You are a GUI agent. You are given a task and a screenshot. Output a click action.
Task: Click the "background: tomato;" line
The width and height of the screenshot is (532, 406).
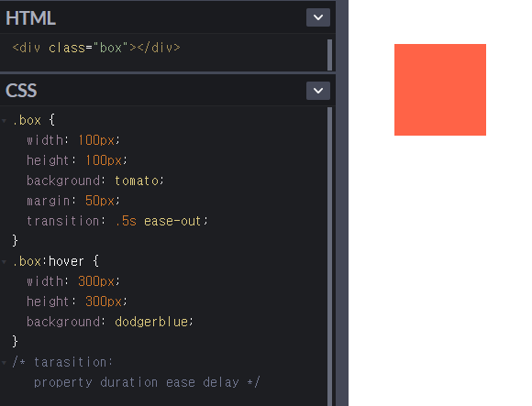point(95,181)
